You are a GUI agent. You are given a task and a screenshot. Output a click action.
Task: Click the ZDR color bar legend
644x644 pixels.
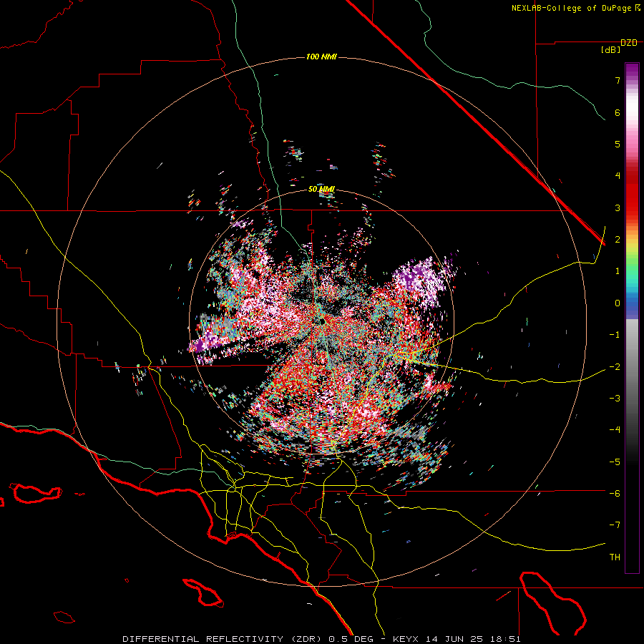[632, 318]
